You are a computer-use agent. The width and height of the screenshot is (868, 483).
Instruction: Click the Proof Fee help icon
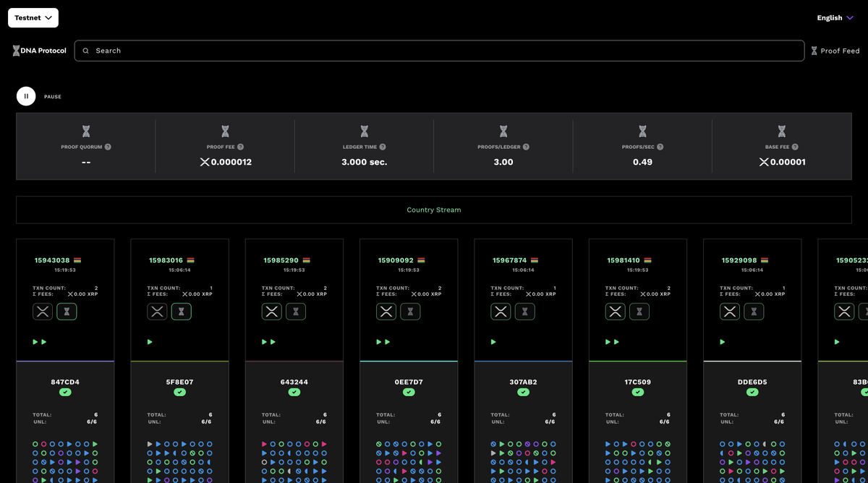coord(240,147)
